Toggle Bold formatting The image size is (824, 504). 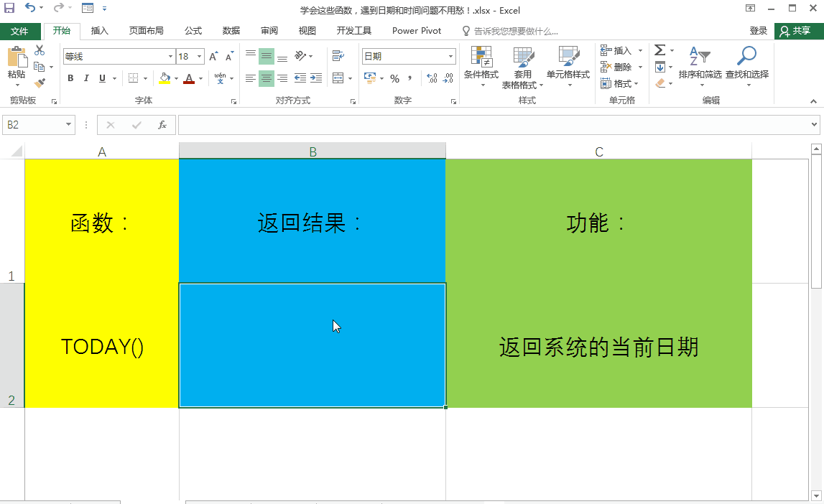click(x=70, y=78)
